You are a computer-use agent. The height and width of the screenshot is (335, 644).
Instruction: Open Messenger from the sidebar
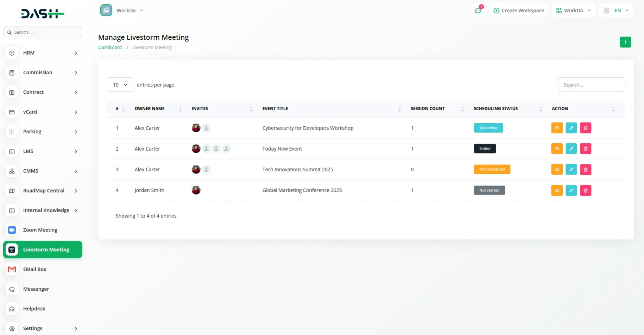(x=36, y=289)
